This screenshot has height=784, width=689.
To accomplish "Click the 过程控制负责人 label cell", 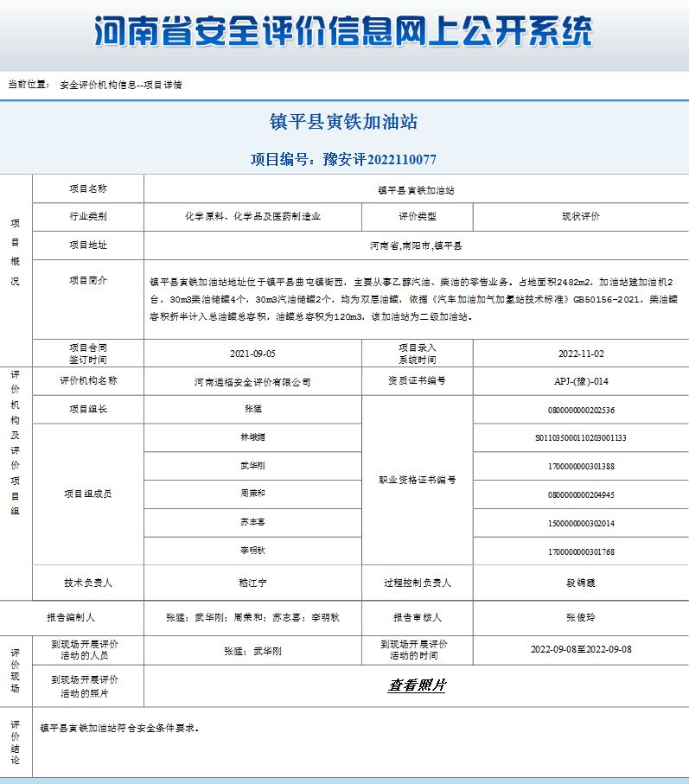I will [x=417, y=583].
